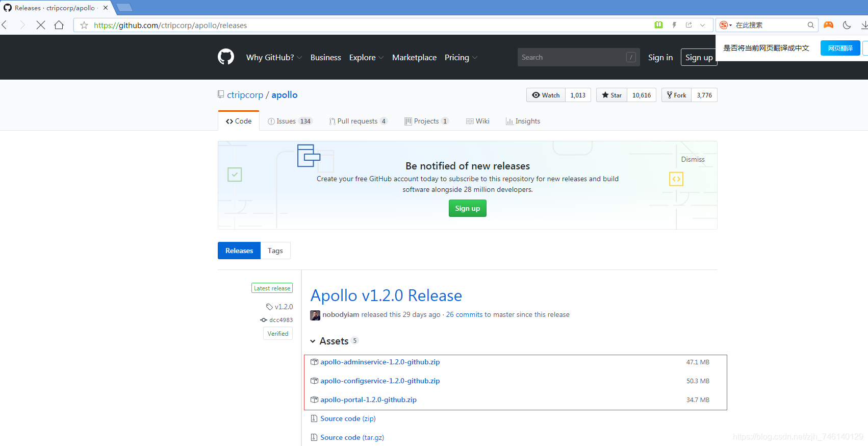
Task: Switch to the Issues tab
Action: (290, 121)
